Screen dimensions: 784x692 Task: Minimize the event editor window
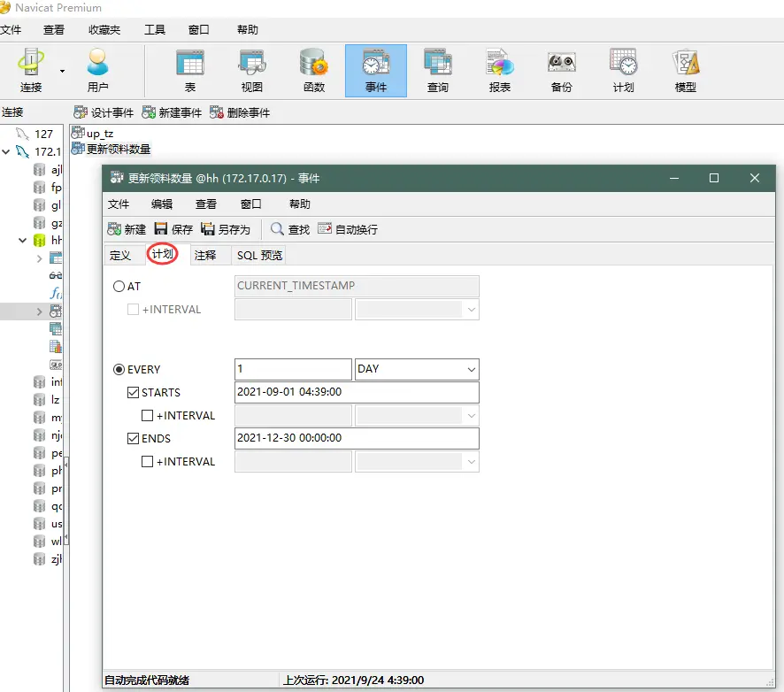(674, 178)
